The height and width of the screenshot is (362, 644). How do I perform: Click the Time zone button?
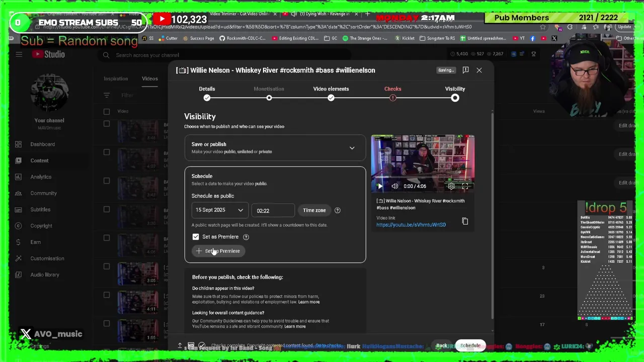click(314, 210)
